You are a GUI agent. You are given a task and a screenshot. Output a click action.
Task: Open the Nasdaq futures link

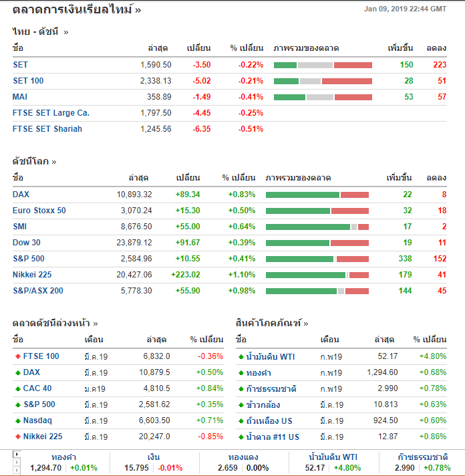pos(37,421)
